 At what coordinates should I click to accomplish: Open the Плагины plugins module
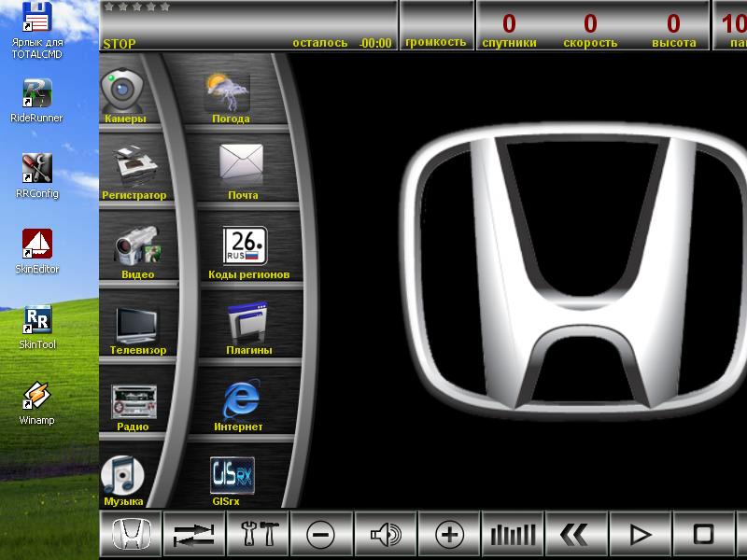[248, 329]
